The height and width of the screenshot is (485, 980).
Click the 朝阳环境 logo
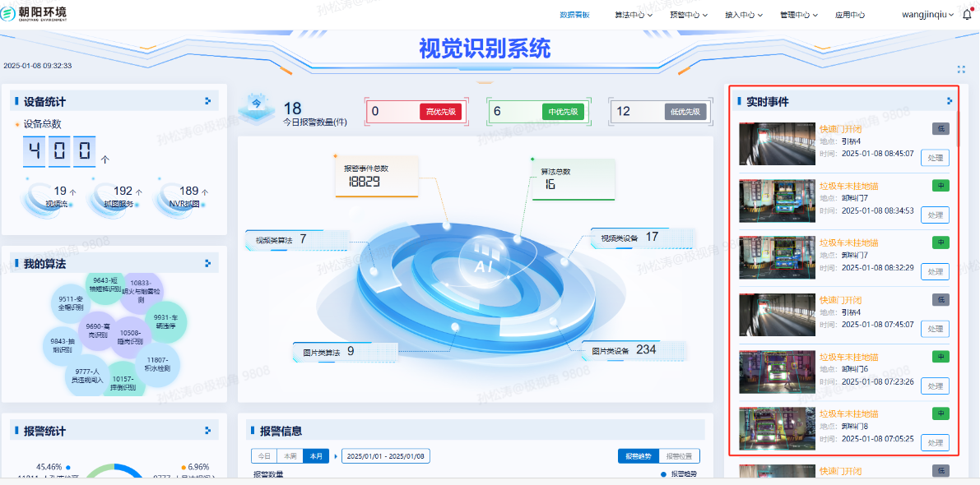click(35, 14)
